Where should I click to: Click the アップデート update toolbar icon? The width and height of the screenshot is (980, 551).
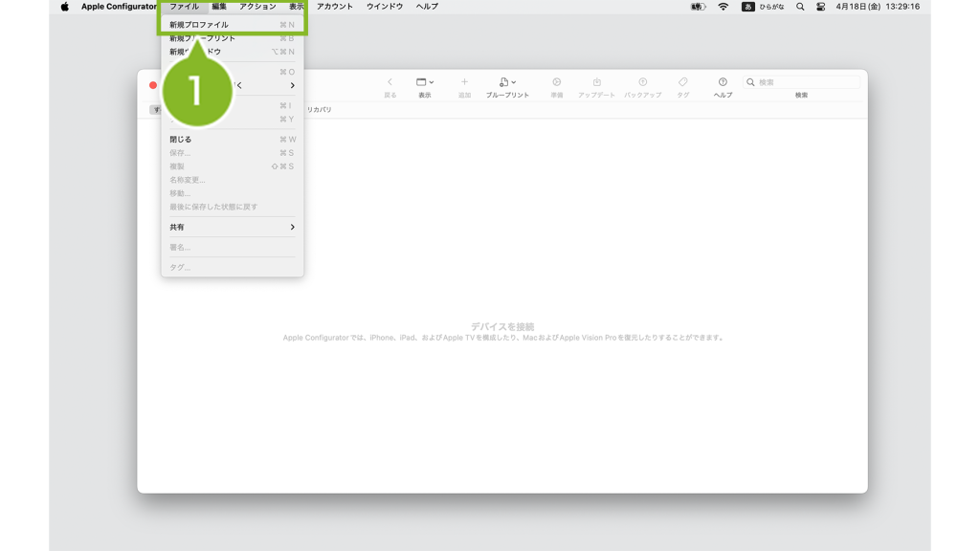click(x=597, y=82)
